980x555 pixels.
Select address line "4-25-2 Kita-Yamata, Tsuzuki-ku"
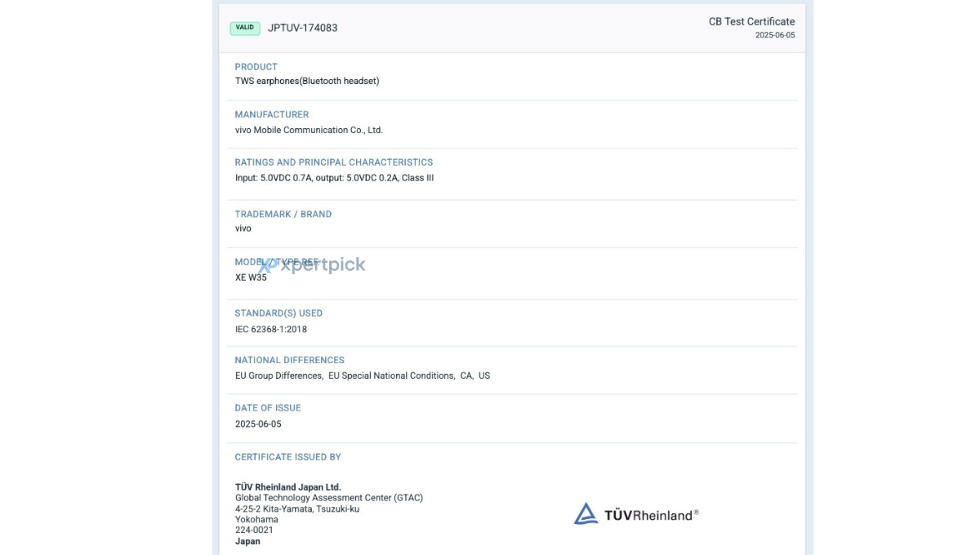tap(297, 508)
